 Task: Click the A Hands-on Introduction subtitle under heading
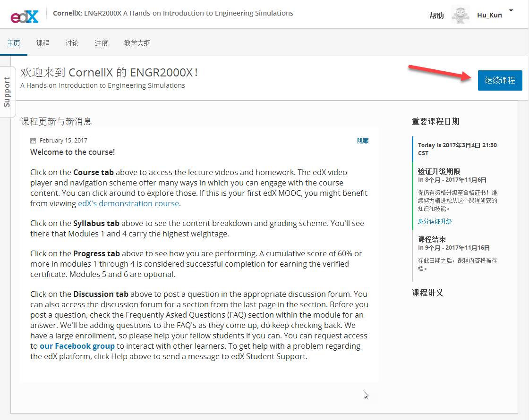pyautogui.click(x=102, y=85)
